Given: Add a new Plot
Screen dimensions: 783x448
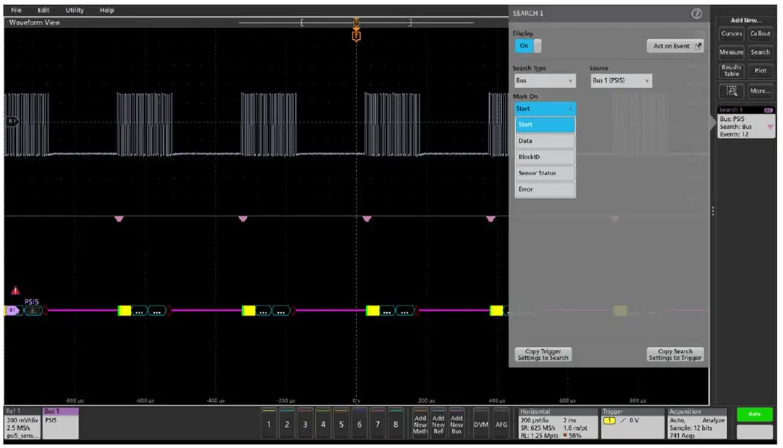Looking at the screenshot, I should 760,70.
